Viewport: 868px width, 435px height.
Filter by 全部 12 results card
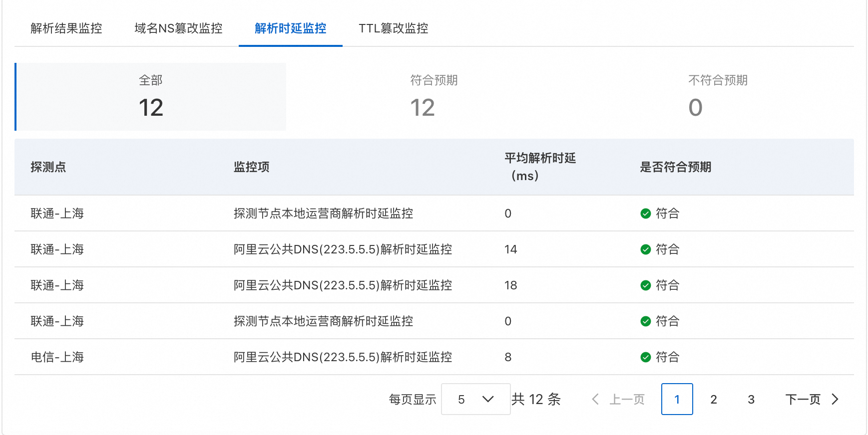[151, 97]
